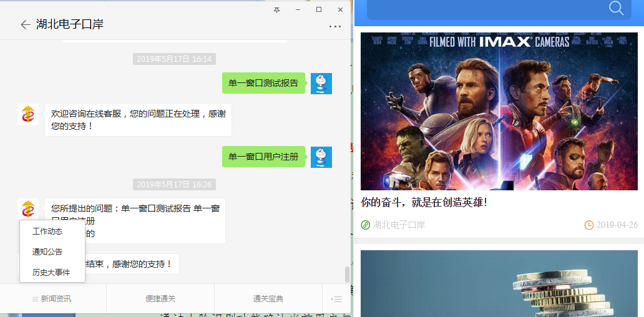Click user avatar next to 单一窗口用户注册 message

[321, 157]
